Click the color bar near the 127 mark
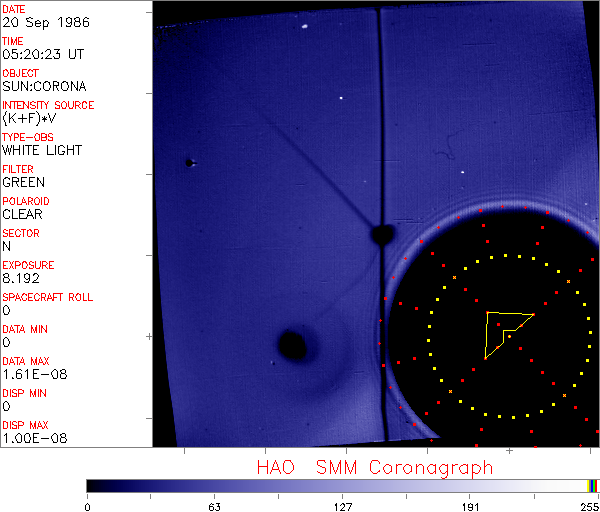This screenshot has height=512, width=600. (x=343, y=485)
